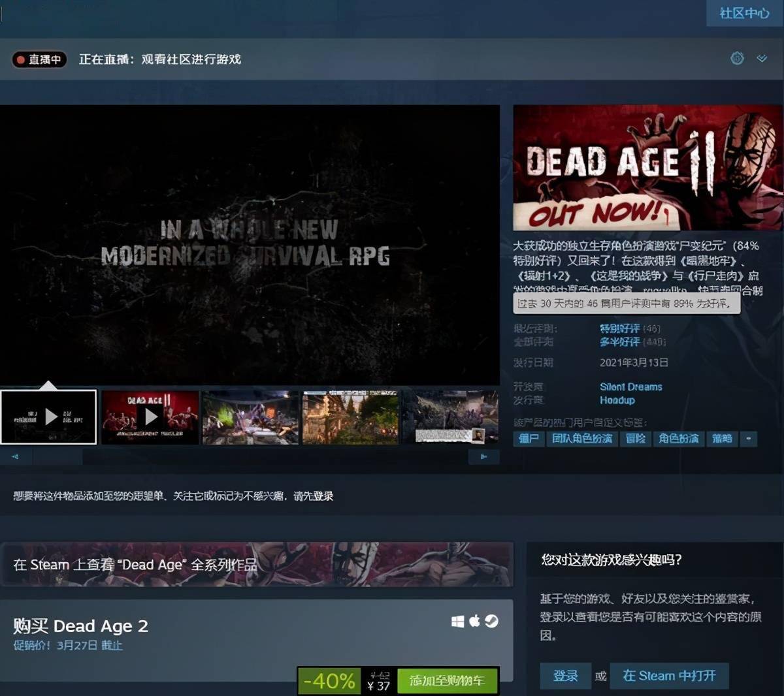Click 正在直播：观看社区进行游戏 text
The image size is (784, 696).
pyautogui.click(x=160, y=59)
